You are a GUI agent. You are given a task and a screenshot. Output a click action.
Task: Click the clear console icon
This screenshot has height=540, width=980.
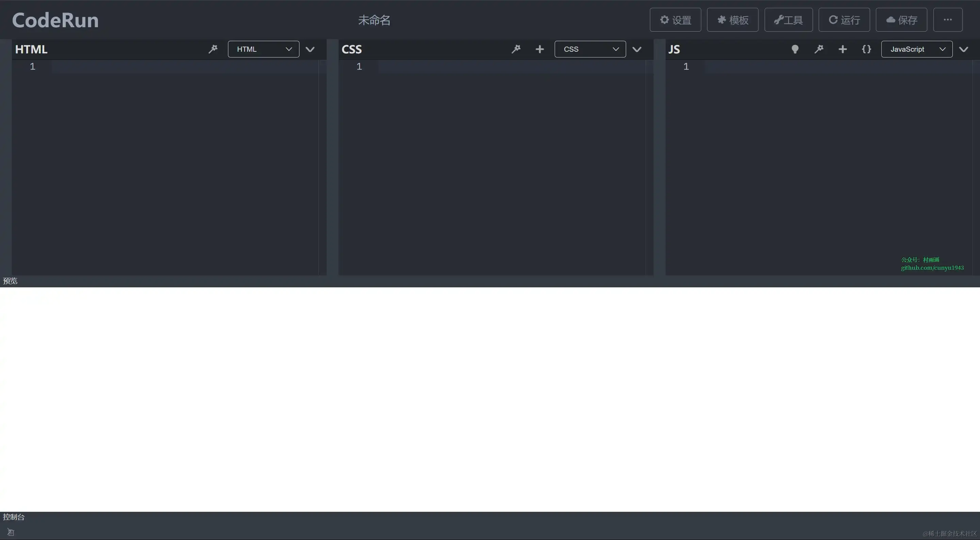(x=11, y=532)
